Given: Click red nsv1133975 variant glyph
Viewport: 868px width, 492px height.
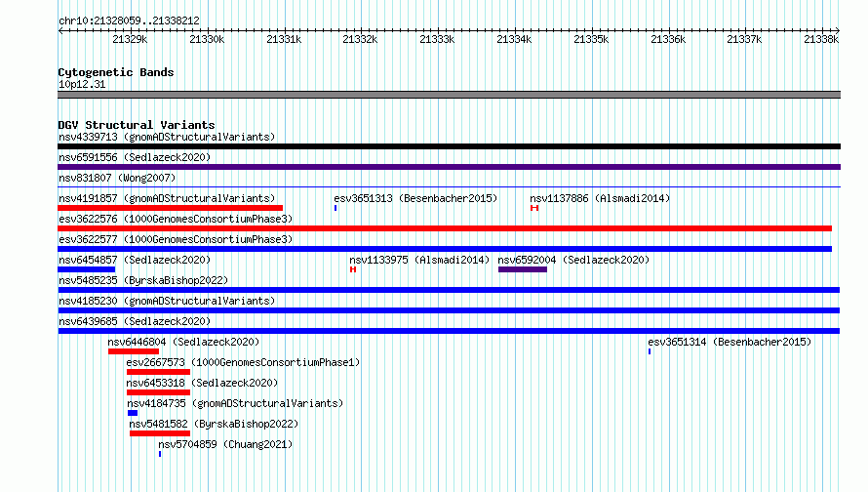Looking at the screenshot, I should coord(353,269).
